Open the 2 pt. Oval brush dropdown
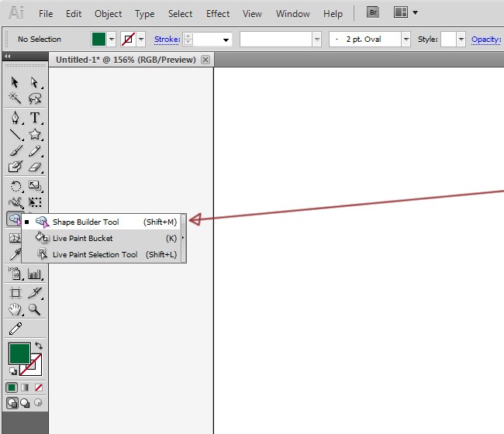Viewport: 504px width, 434px height. (405, 40)
